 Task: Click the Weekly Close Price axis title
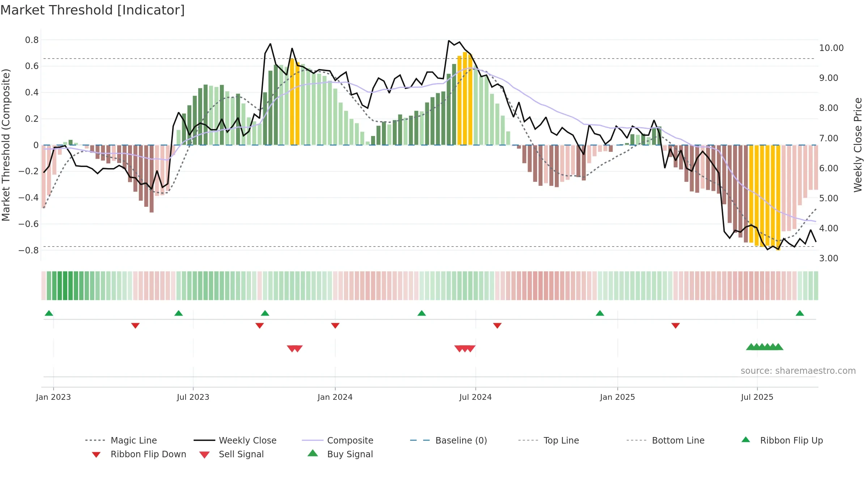click(x=858, y=145)
